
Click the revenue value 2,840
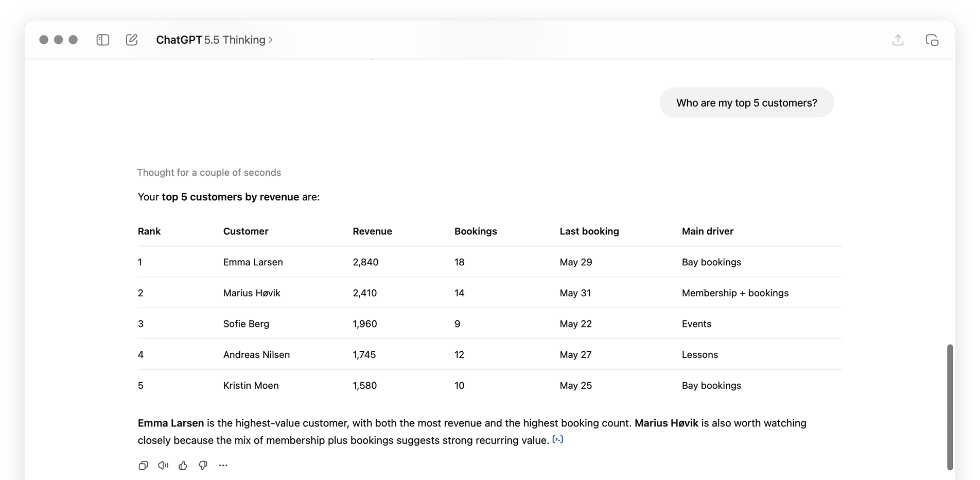pos(365,262)
